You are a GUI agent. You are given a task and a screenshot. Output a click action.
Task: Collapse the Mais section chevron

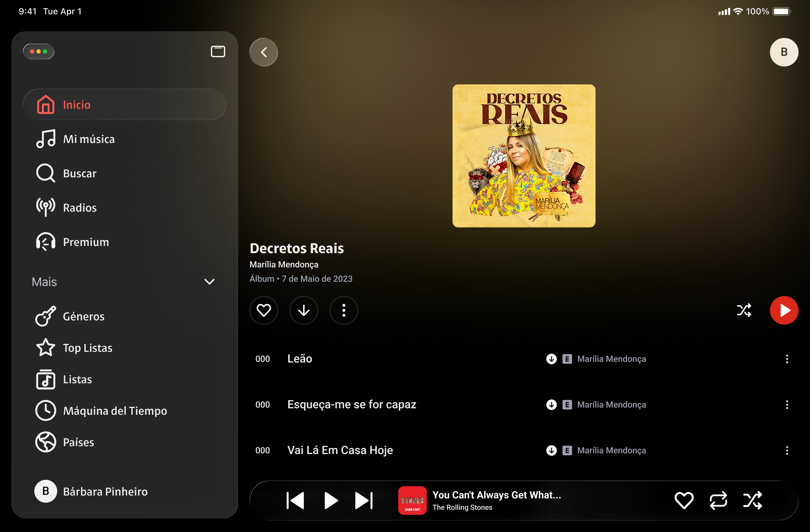(x=209, y=282)
